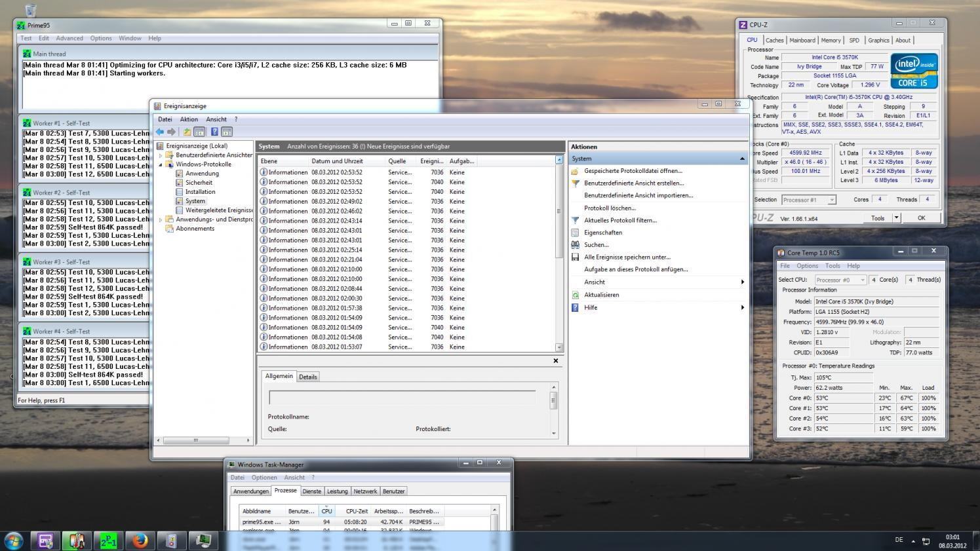Open CPU-Z from the Windows taskbar
Viewport: 980px width, 551px height.
coord(45,541)
